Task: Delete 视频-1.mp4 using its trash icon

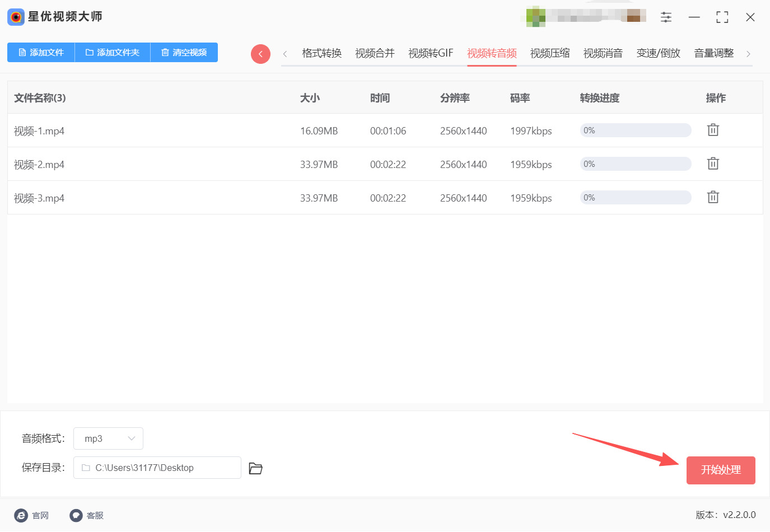Action: tap(713, 130)
